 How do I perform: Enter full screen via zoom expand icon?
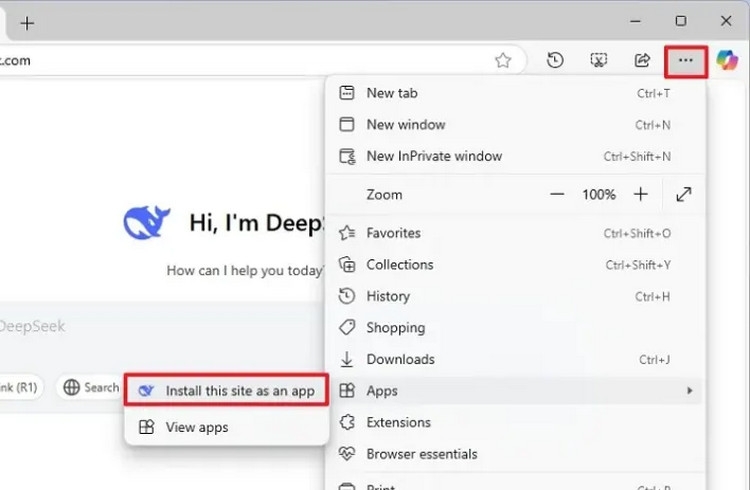click(x=684, y=194)
